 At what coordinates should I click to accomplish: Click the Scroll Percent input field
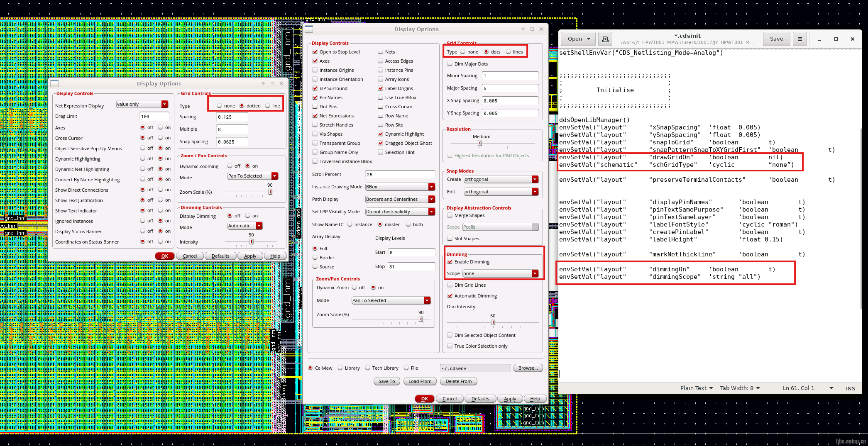click(x=400, y=175)
